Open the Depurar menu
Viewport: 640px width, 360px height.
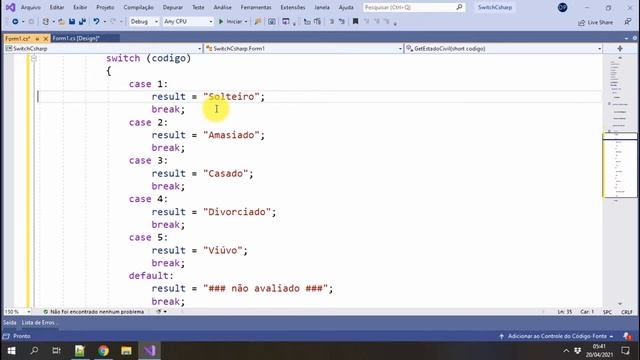pyautogui.click(x=173, y=7)
